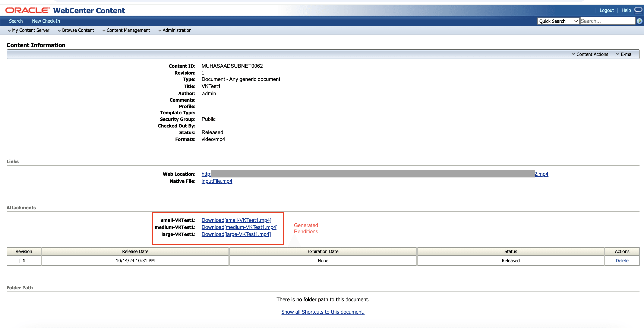Screen dimensions: 644x328
Task: Click revision number 1 in the table
Action: tap(24, 261)
